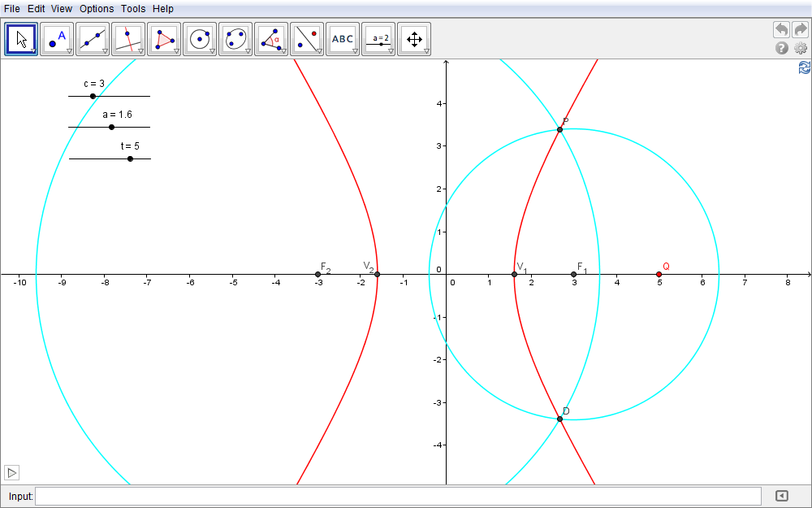Click the blue refresh views icon
The width and height of the screenshot is (812, 508).
coord(804,67)
